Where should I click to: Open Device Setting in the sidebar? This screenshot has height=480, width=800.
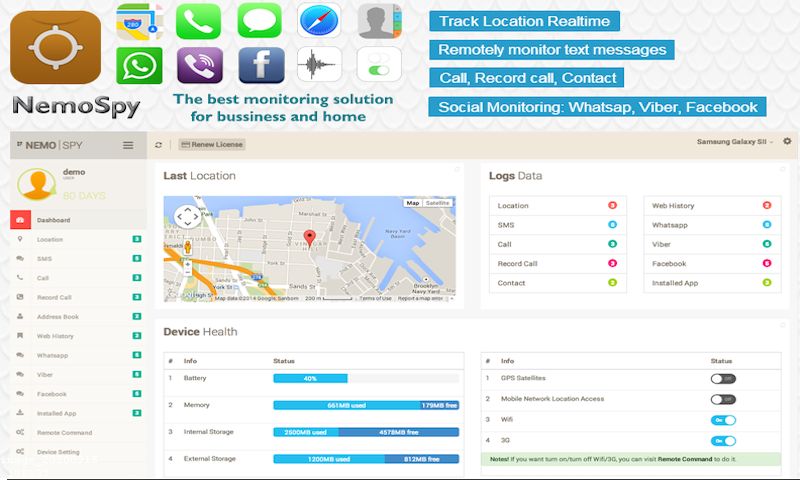(x=58, y=452)
